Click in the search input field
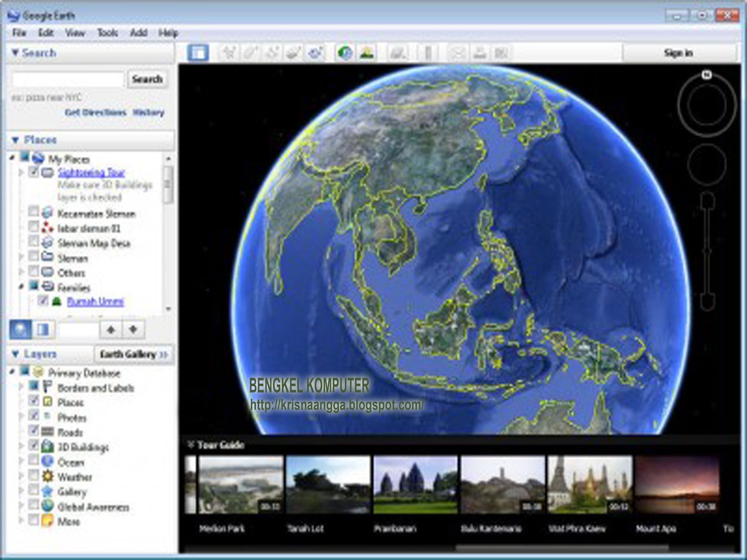Viewport: 747px width, 560px height. click(68, 79)
